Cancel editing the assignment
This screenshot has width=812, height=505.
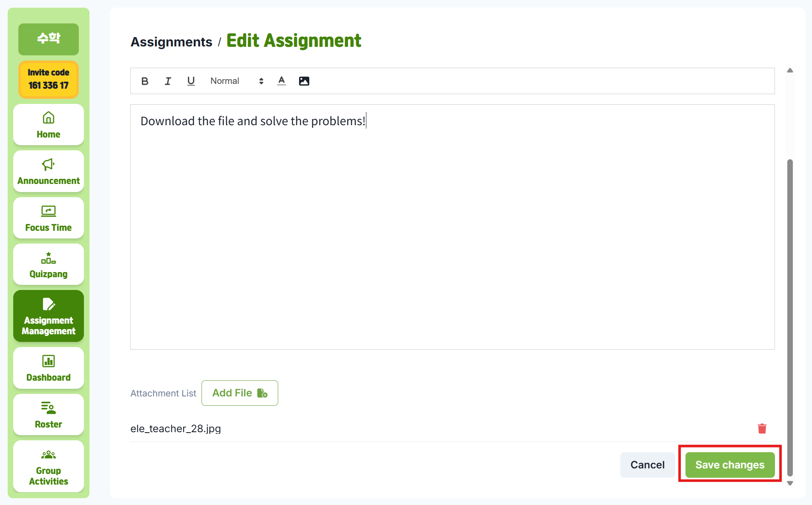(647, 465)
